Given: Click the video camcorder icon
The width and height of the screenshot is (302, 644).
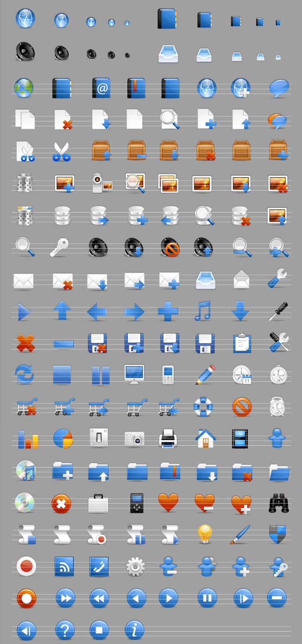Looking at the screenshot, I should click(x=101, y=183).
